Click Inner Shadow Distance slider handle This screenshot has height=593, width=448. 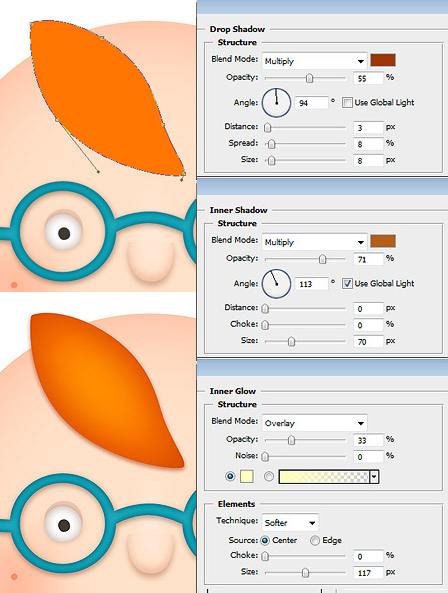click(265, 309)
